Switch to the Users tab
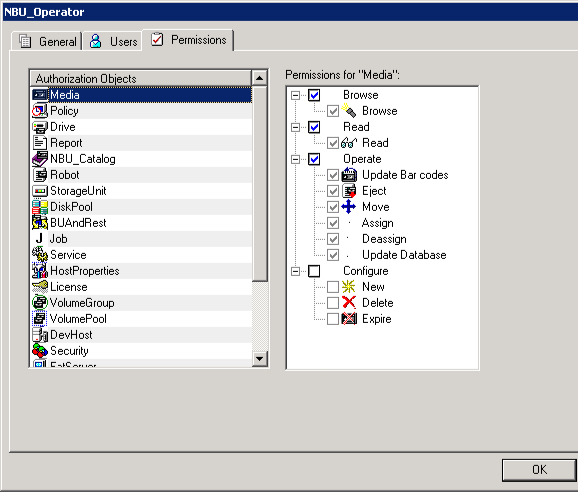Image resolution: width=578 pixels, height=492 pixels. pyautogui.click(x=112, y=41)
